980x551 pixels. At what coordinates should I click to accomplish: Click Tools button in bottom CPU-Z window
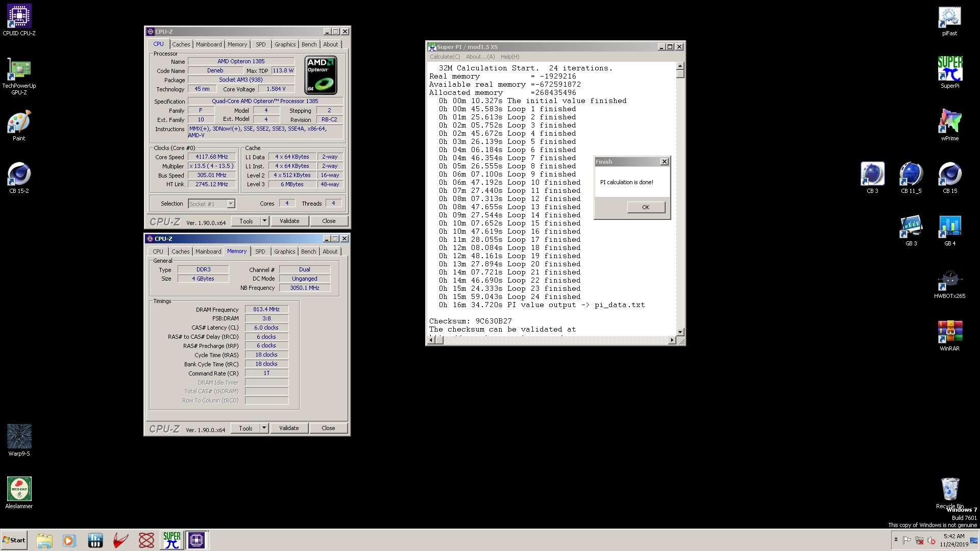click(246, 428)
